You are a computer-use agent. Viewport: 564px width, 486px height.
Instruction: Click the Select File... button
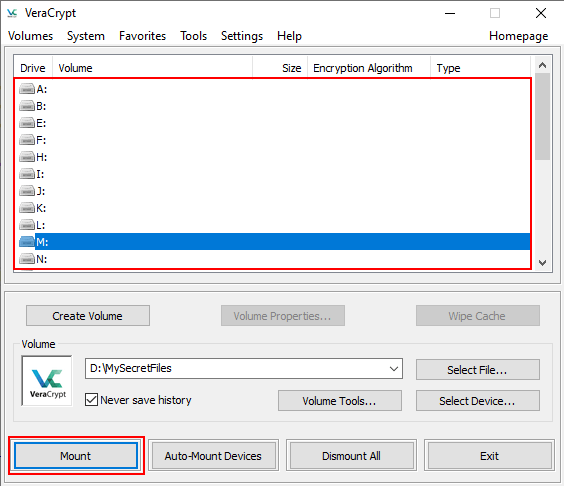[x=478, y=369]
